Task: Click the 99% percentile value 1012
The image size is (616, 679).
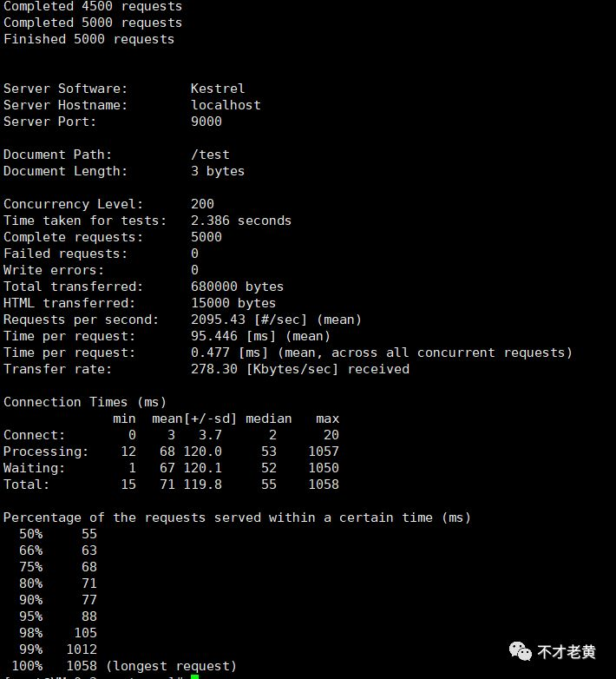Action: pos(82,649)
